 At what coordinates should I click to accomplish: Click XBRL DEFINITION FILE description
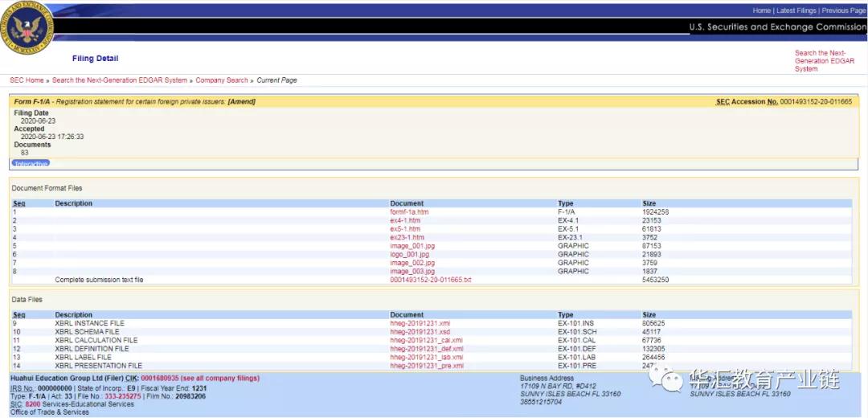(x=92, y=349)
